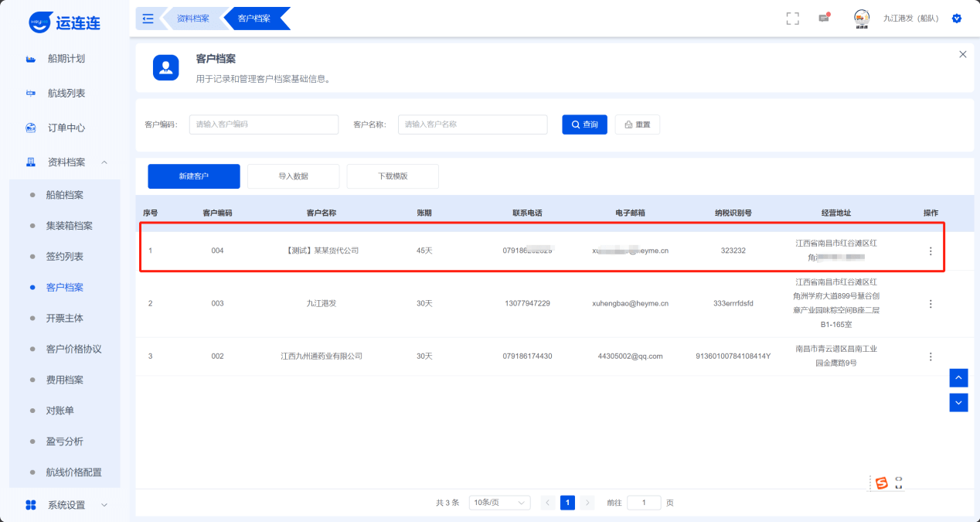The width and height of the screenshot is (980, 522).
Task: Go to 订单中心 in the sidebar
Action: [x=66, y=128]
